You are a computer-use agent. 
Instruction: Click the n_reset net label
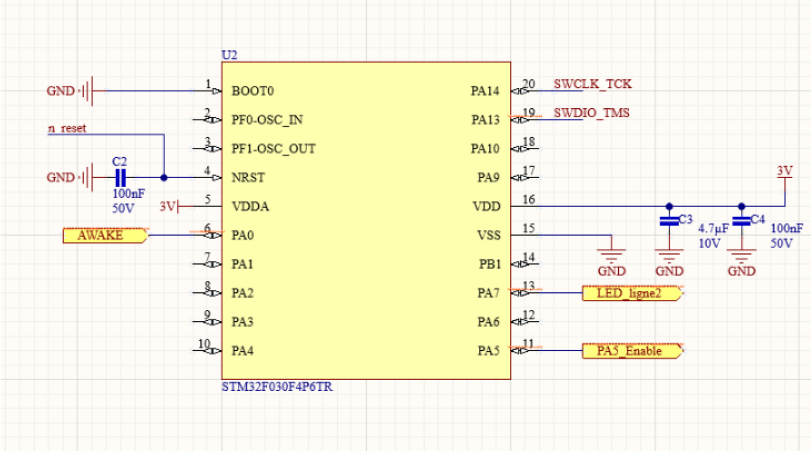point(68,129)
